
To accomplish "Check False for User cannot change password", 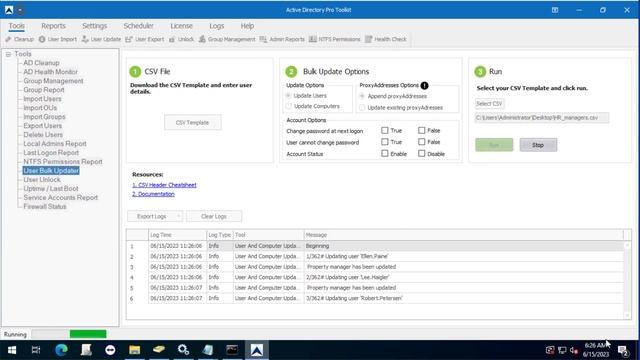I will point(422,142).
